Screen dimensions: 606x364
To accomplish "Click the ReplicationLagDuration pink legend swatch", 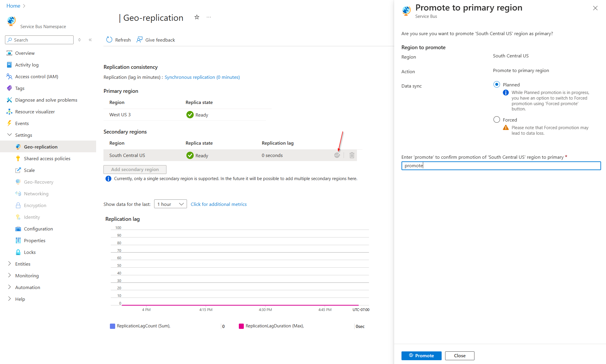I will coord(241,326).
